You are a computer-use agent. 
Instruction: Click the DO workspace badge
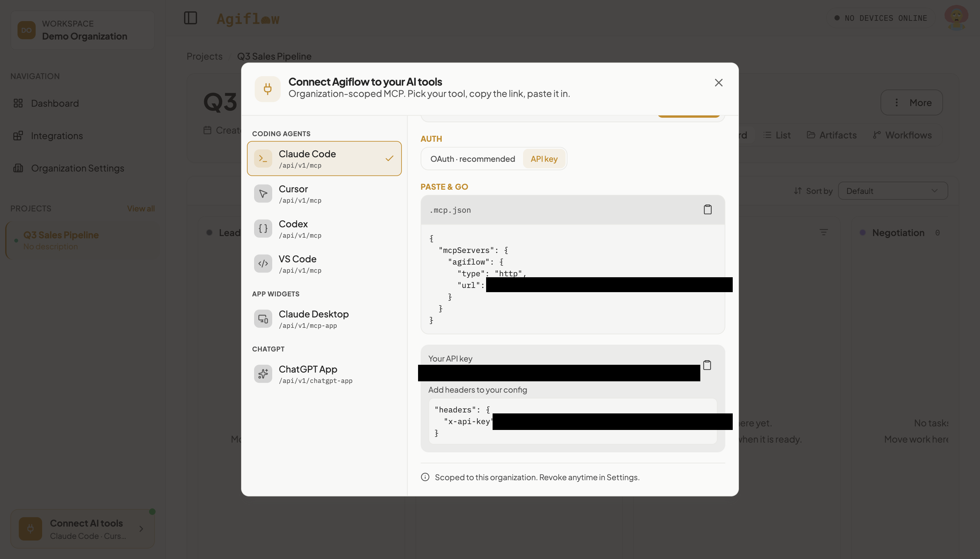coord(27,30)
